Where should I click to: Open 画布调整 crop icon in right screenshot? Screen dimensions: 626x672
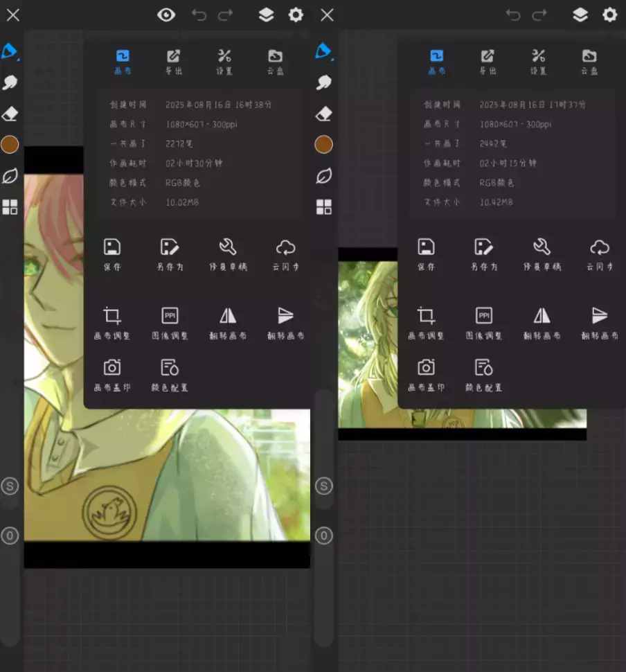pos(427,324)
